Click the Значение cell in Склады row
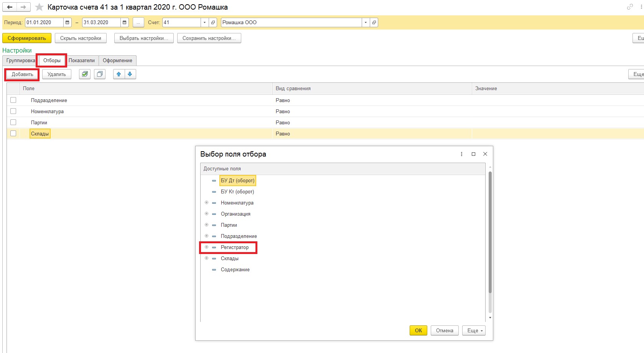Viewport: 644px width, 353px height. coord(558,134)
